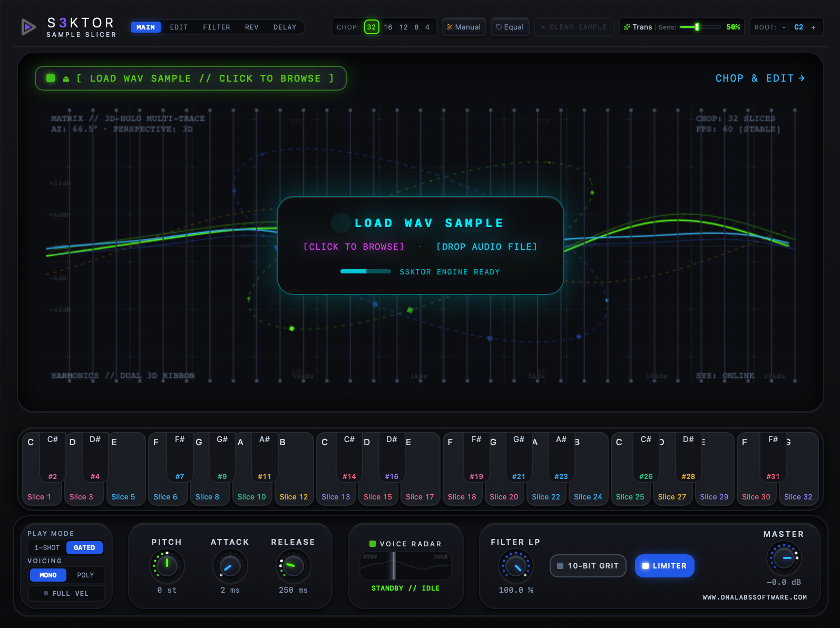Switch voicing to MONO
This screenshot has width=840, height=628.
48,575
